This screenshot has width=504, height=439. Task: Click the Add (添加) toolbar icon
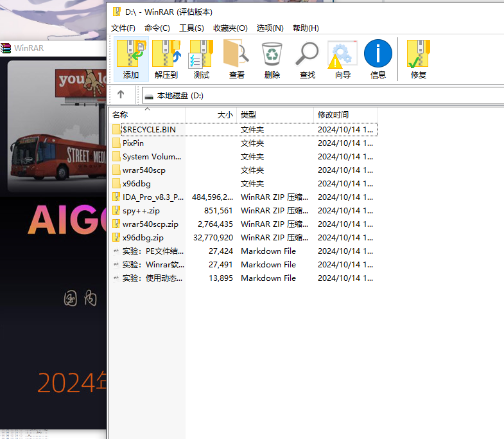click(131, 58)
